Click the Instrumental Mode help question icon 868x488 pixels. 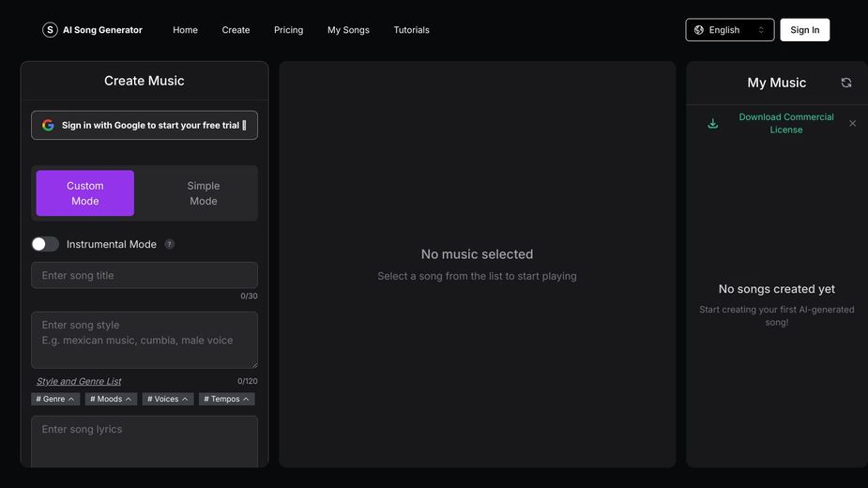(x=170, y=244)
